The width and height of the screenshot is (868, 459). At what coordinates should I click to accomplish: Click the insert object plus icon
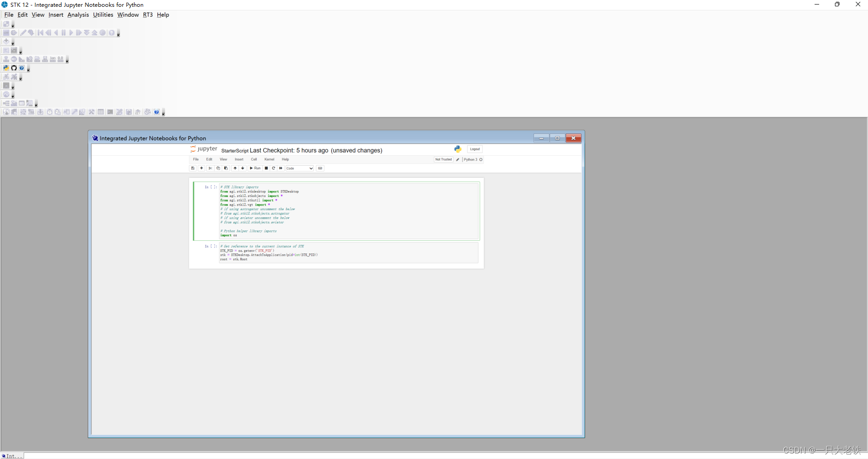pyautogui.click(x=6, y=41)
